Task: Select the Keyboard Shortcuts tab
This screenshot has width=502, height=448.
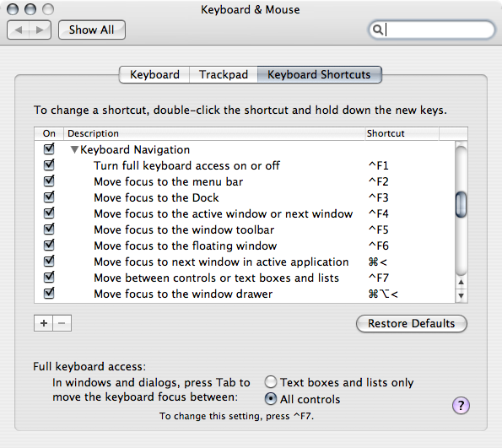Action: 319,74
